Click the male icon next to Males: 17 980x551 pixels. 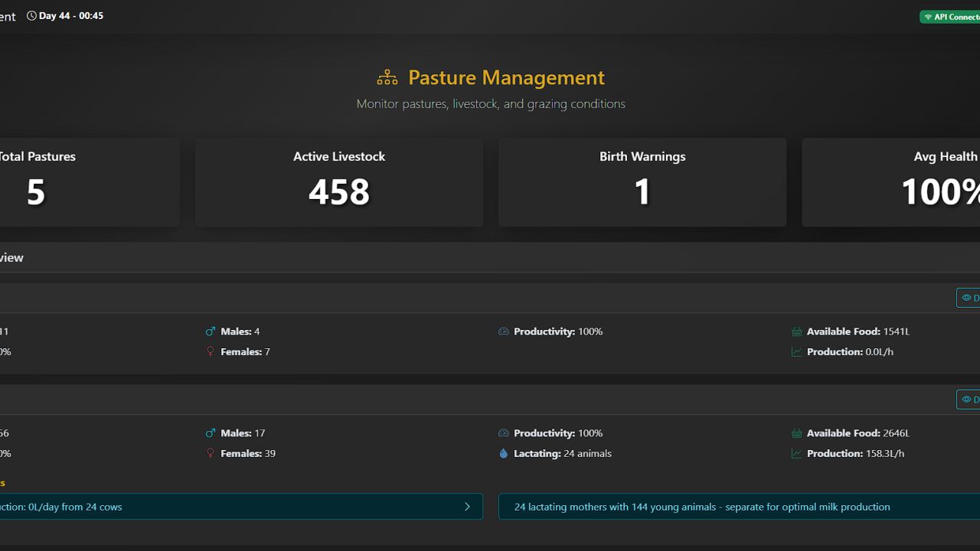[x=211, y=433]
